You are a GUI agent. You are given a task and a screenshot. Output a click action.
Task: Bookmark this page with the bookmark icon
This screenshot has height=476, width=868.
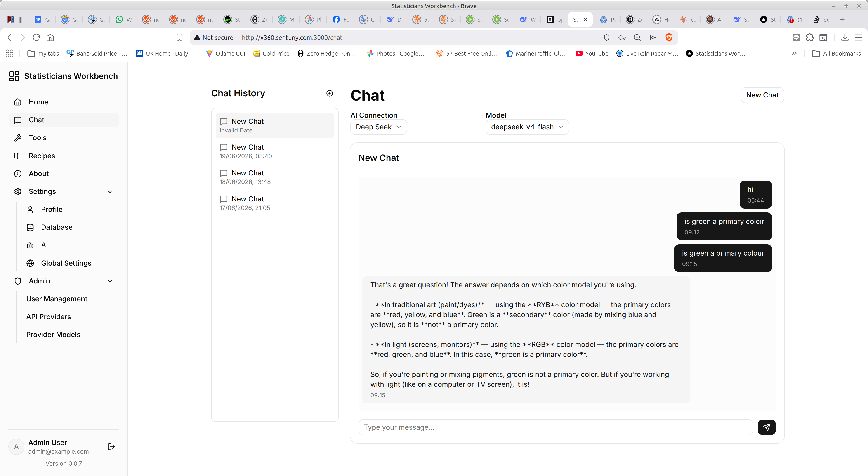tap(179, 37)
